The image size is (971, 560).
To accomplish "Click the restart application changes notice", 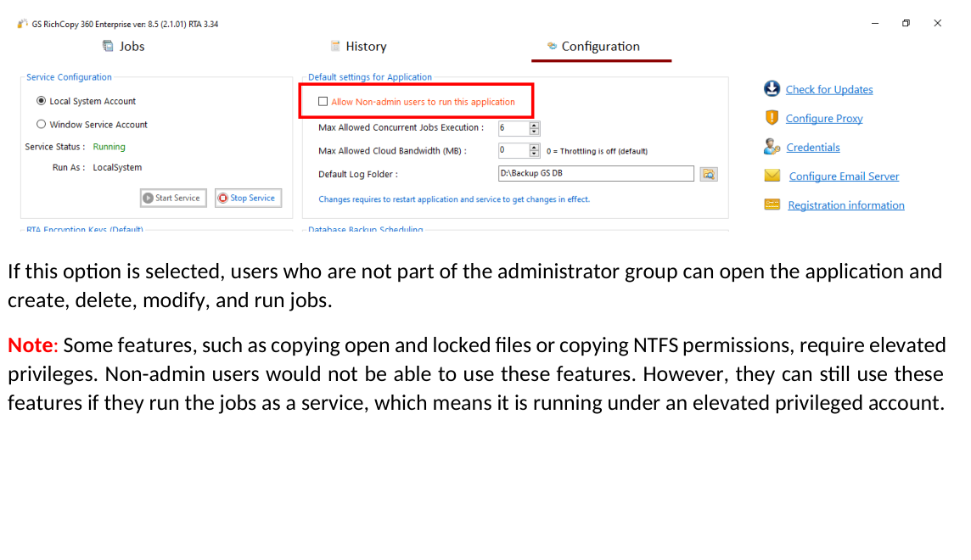I will pos(454,199).
